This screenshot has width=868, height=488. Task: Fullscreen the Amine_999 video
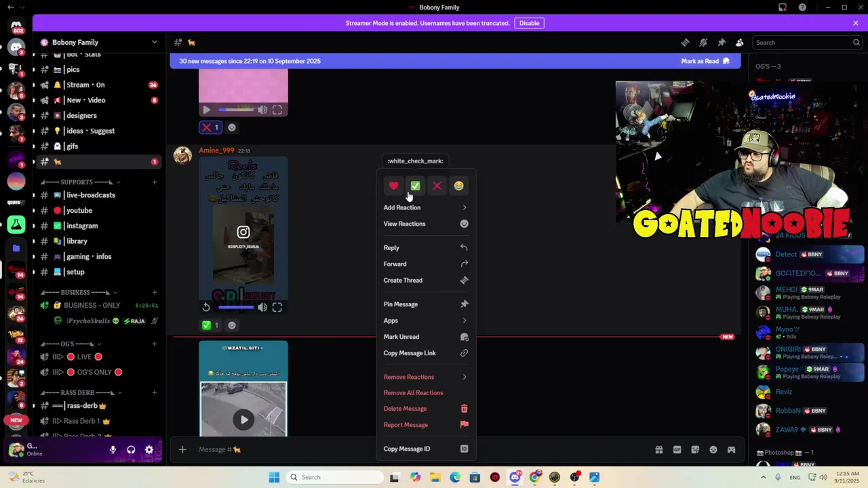click(277, 308)
